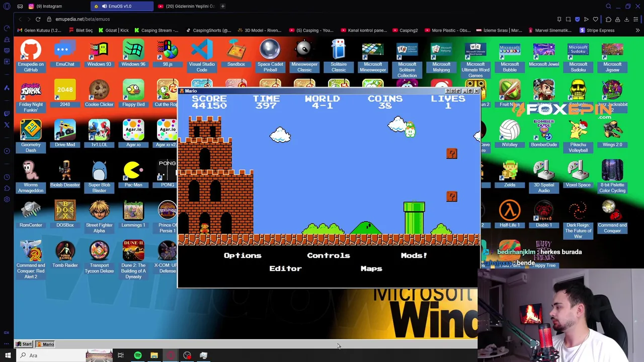
Task: Open File Explorer from Windows taskbar
Action: 154,355
